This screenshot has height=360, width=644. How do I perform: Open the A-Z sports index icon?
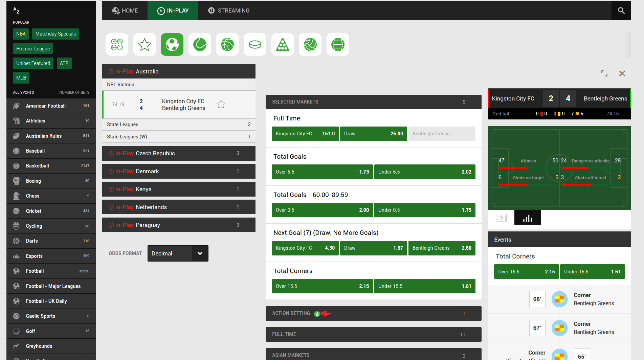[16, 10]
